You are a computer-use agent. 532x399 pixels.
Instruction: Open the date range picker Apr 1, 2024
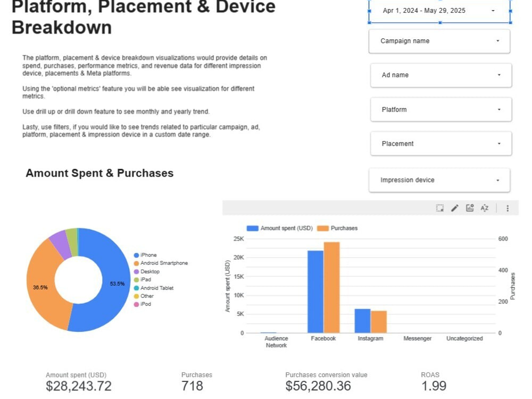pyautogui.click(x=440, y=11)
